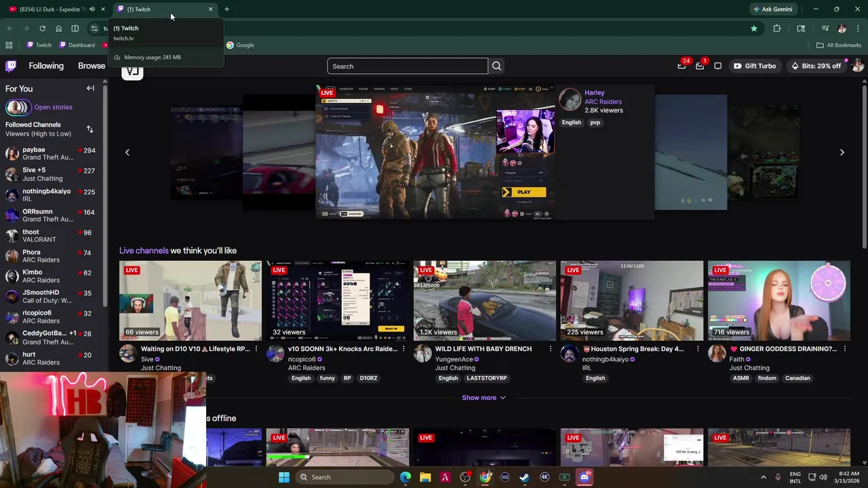Click the pvp tag on Harley's stream
The width and height of the screenshot is (868, 488).
595,123
